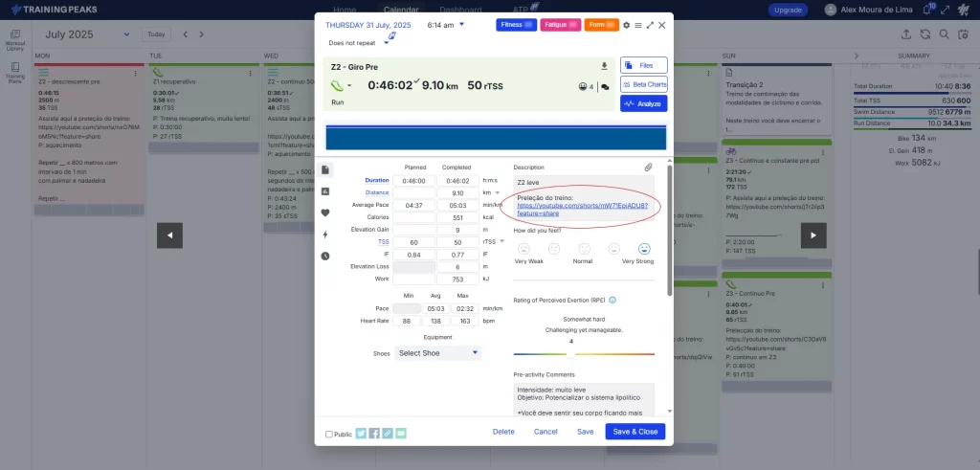Viewport: 980px width, 470px height.
Task: Expand the Does not repeat dropdown
Action: tap(387, 43)
